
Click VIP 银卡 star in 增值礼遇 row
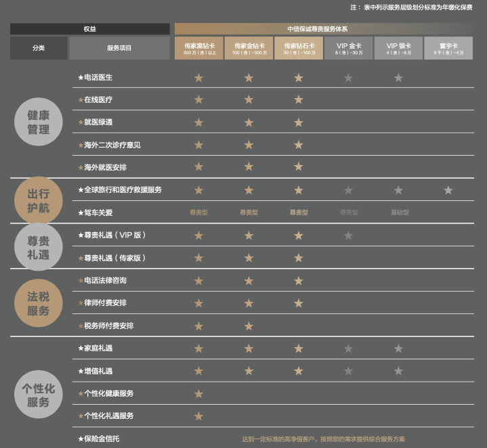pyautogui.click(x=398, y=371)
